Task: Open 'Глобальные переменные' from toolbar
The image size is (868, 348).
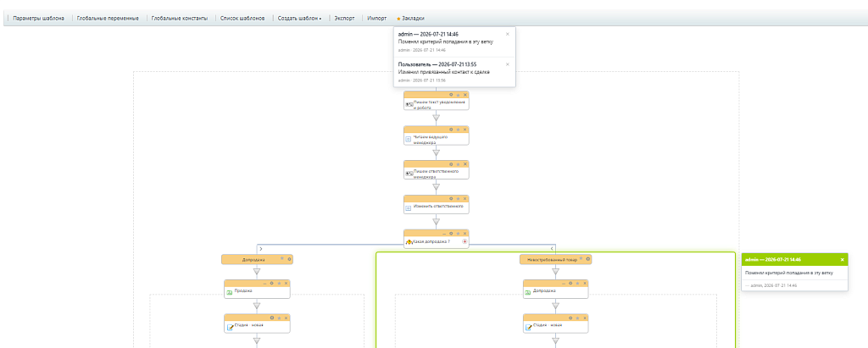Action: pos(108,19)
